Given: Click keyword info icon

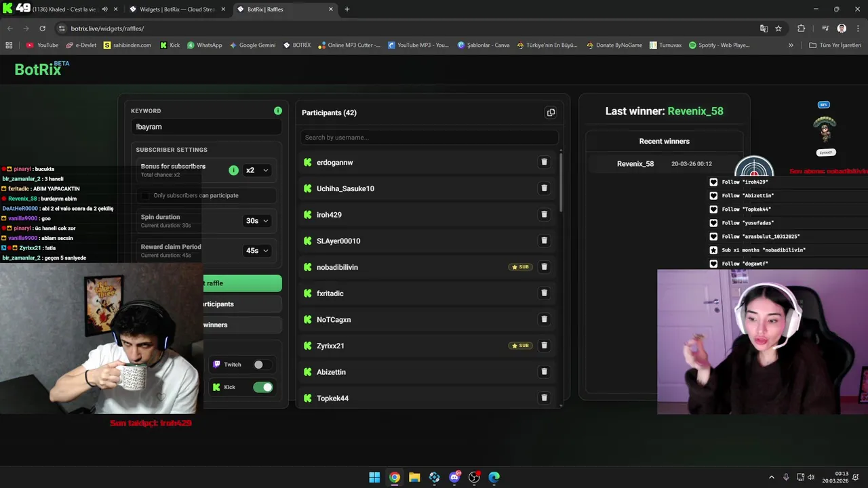Looking at the screenshot, I should click(x=277, y=110).
